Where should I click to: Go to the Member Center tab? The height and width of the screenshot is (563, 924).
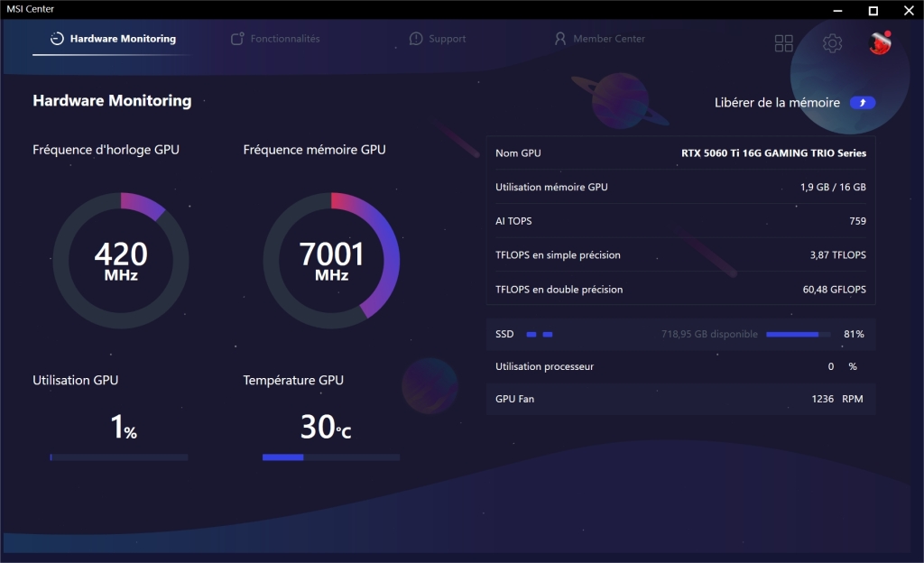[x=599, y=39]
